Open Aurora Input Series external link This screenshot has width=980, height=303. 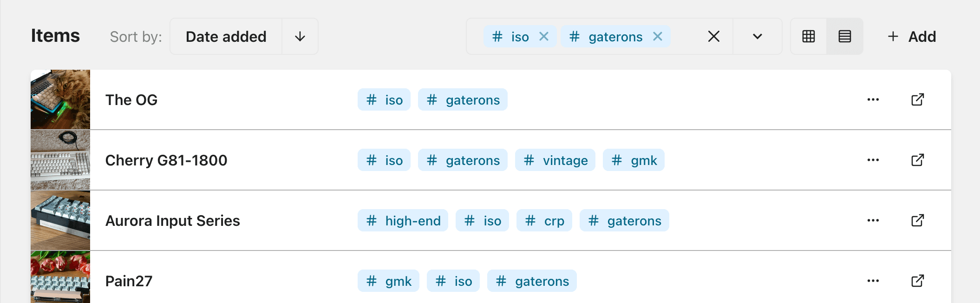[918, 220]
